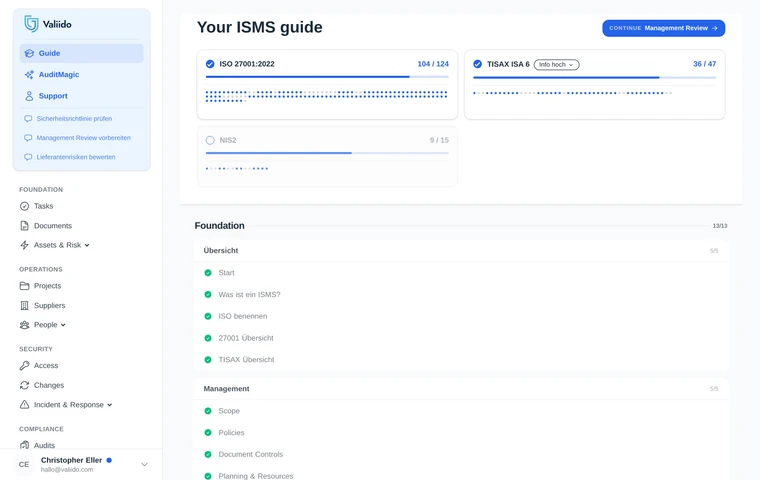
Task: Click the People group icon
Action: tap(24, 325)
